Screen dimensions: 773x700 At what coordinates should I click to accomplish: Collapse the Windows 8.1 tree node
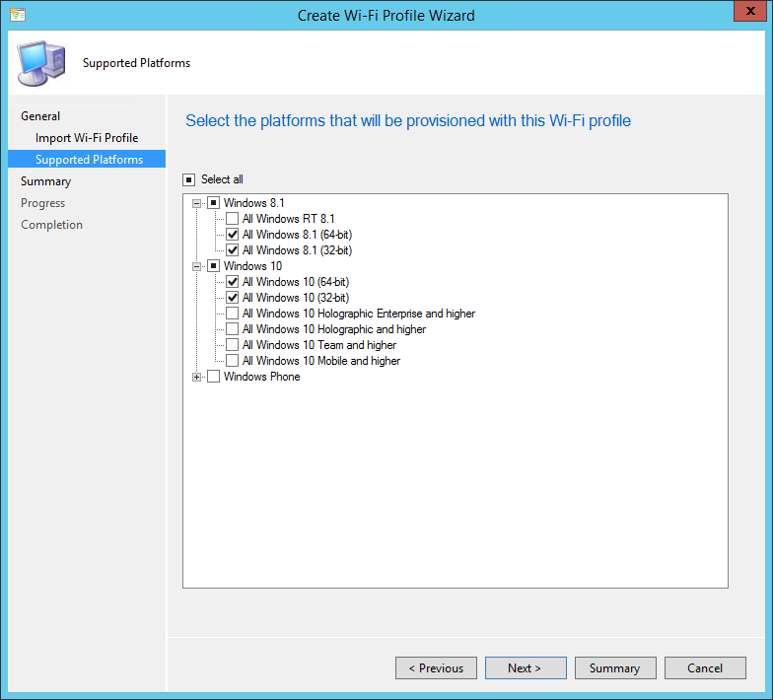pos(197,203)
